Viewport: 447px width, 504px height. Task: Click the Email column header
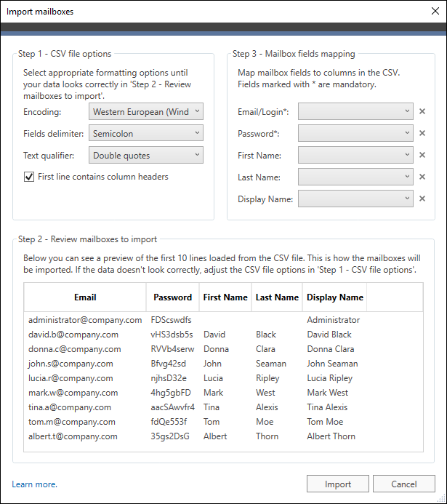click(85, 297)
